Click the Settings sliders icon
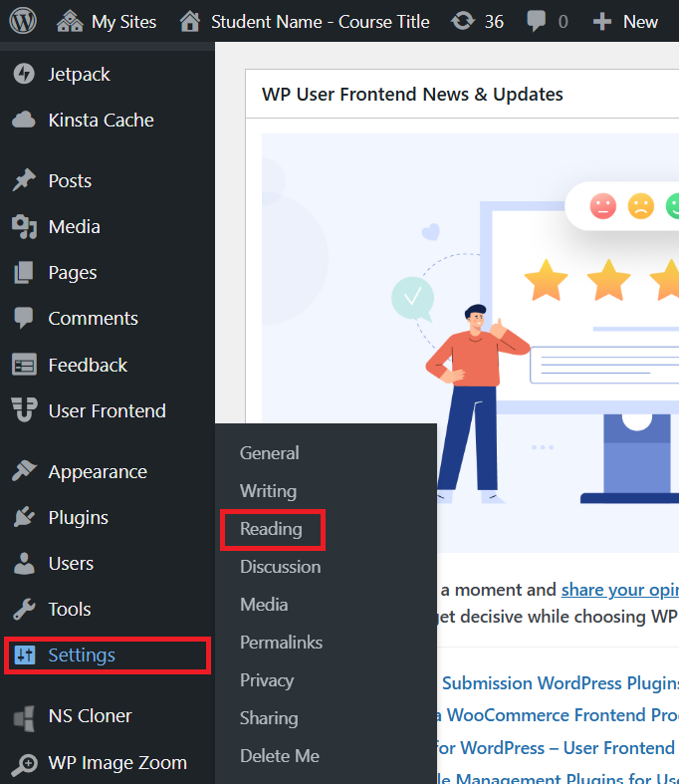This screenshot has width=679, height=784. coord(25,654)
